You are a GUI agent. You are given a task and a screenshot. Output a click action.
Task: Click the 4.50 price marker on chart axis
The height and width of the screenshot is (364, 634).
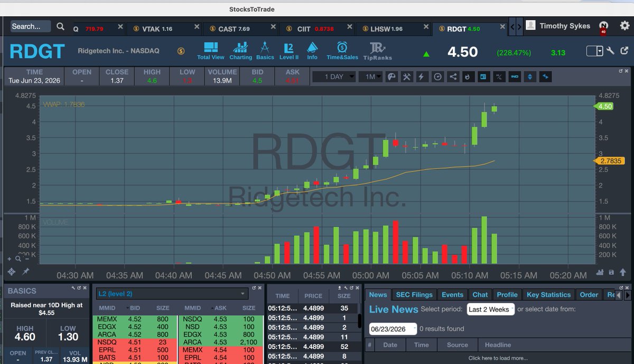pos(604,106)
